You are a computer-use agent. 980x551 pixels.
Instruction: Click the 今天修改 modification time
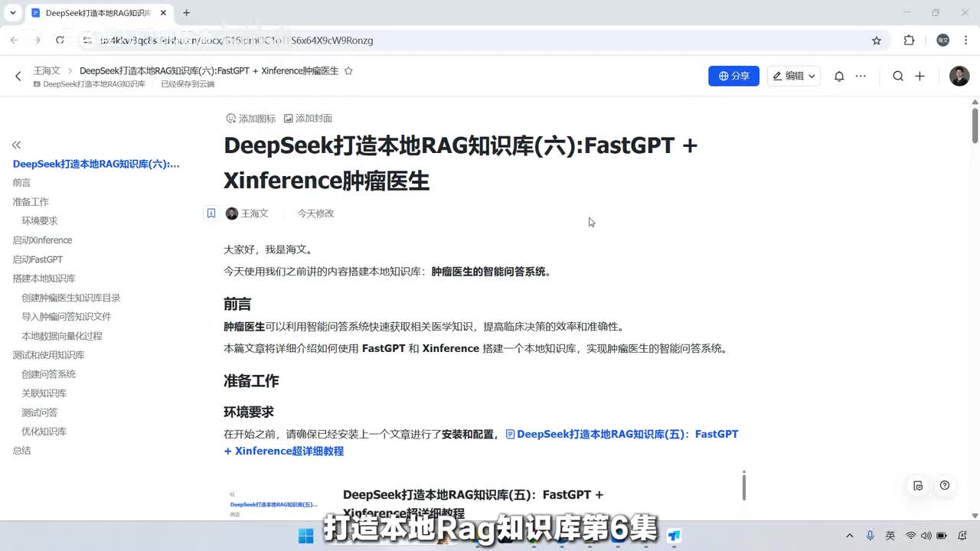316,214
